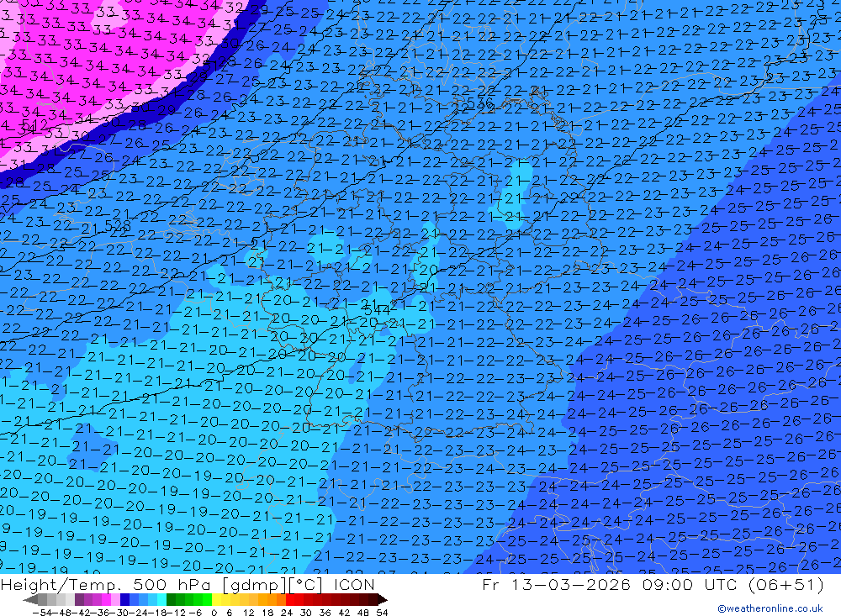Click the '54' legend tick label at right end
This screenshot has width=841, height=616.
382,613
